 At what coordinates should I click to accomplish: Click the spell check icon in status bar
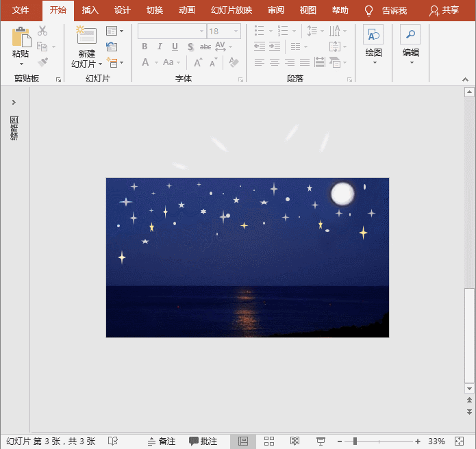113,441
